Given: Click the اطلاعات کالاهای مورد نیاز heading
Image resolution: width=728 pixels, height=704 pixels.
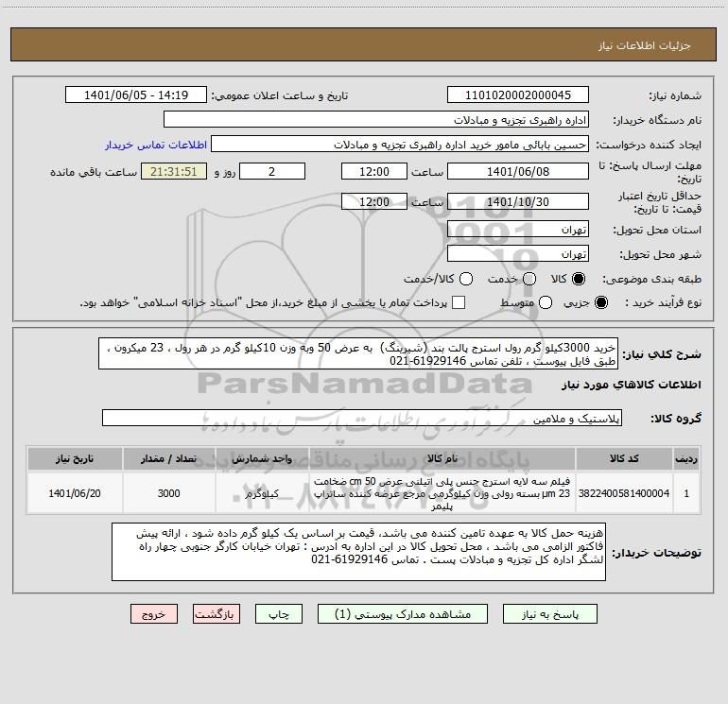Looking at the screenshot, I should (631, 385).
